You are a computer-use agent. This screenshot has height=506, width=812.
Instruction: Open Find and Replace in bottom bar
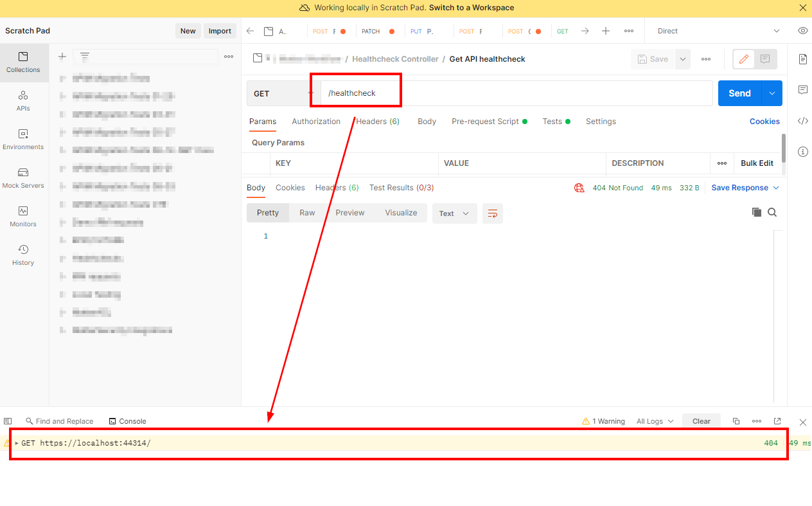coord(60,421)
